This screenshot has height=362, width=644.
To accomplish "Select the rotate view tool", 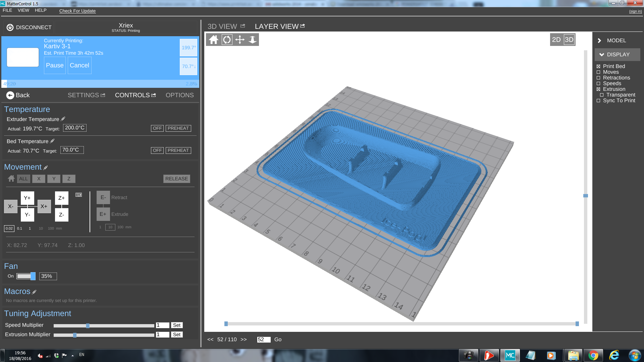I will (x=227, y=40).
